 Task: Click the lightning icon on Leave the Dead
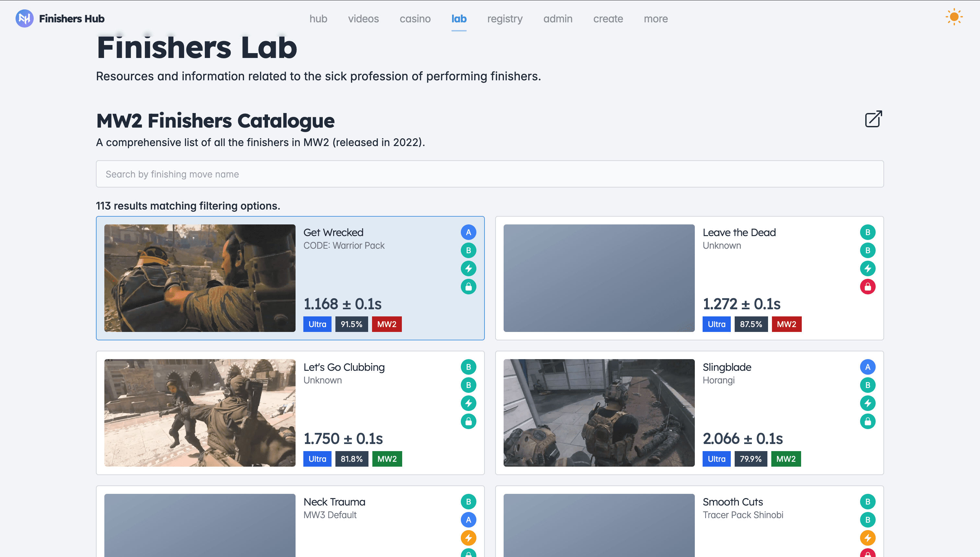tap(868, 268)
